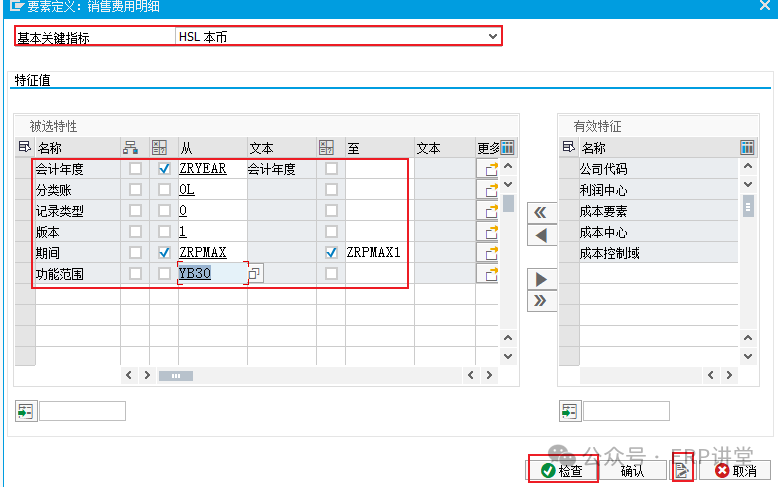Tick the variable checkbox in 版本 row
Image resolution: width=778 pixels, height=487 pixels.
pos(164,232)
